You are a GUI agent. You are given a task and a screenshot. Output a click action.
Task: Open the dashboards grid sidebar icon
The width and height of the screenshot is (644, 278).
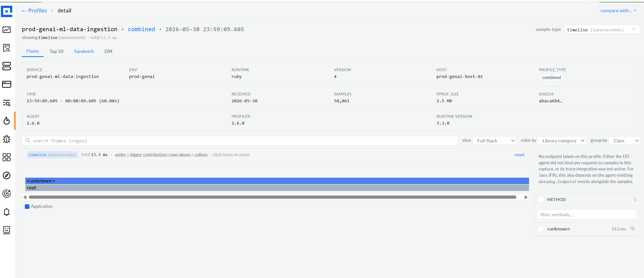pyautogui.click(x=7, y=157)
